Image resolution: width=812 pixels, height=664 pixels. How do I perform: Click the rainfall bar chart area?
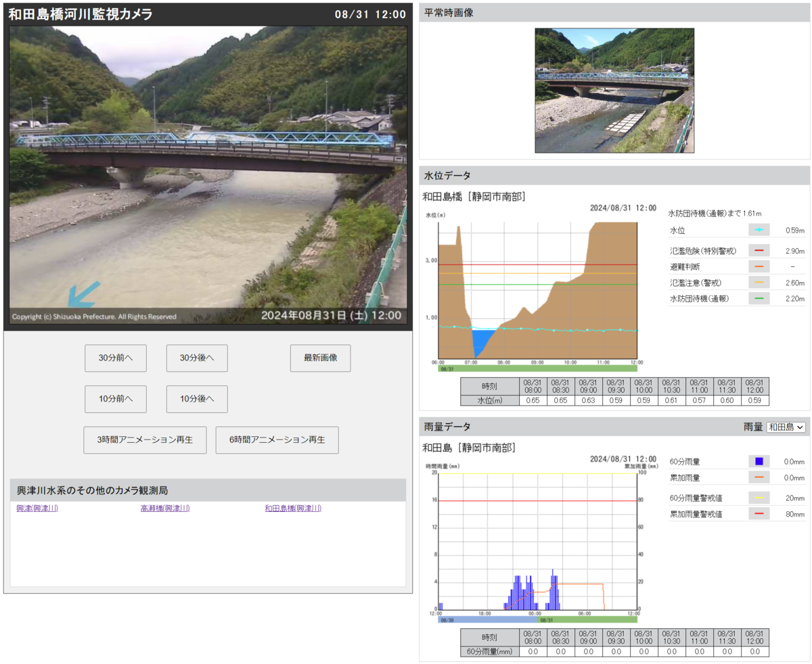tap(538, 541)
